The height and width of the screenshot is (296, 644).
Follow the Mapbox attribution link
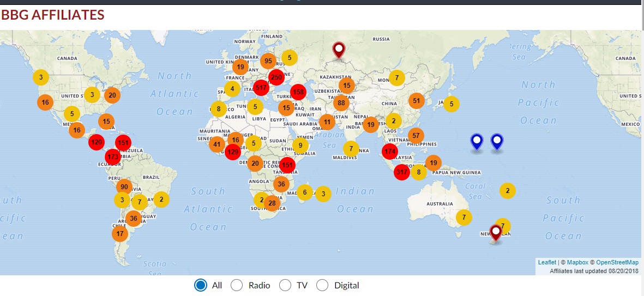pos(577,262)
